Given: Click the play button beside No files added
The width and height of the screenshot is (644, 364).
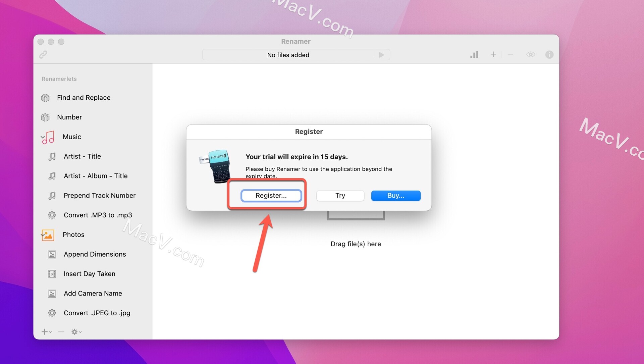Looking at the screenshot, I should coord(382,55).
